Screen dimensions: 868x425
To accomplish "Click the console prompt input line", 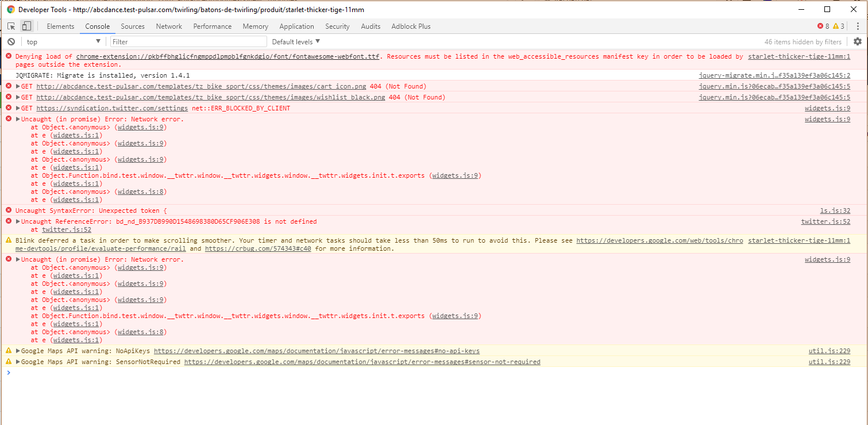I will coord(402,373).
